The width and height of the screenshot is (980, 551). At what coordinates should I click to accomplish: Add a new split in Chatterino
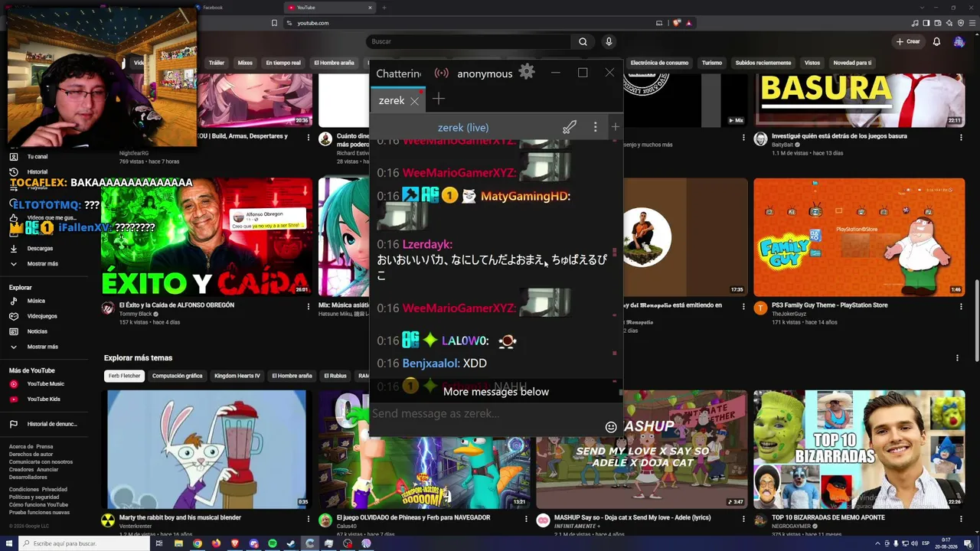click(x=615, y=127)
